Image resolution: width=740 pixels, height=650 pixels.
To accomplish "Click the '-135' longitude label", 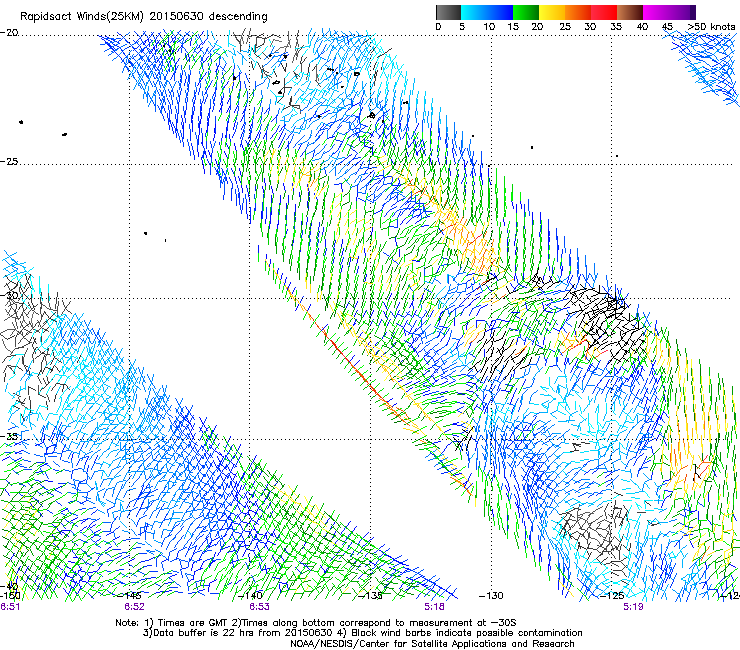I will 370,596.
